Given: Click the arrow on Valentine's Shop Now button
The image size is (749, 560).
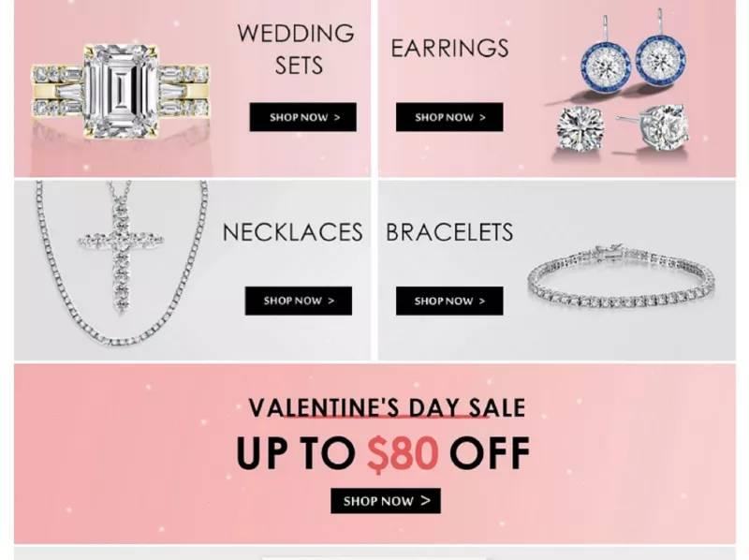Looking at the screenshot, I should point(426,500).
